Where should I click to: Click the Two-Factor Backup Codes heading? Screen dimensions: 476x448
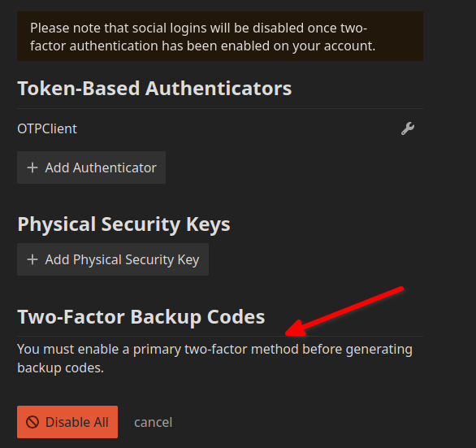[x=141, y=317]
